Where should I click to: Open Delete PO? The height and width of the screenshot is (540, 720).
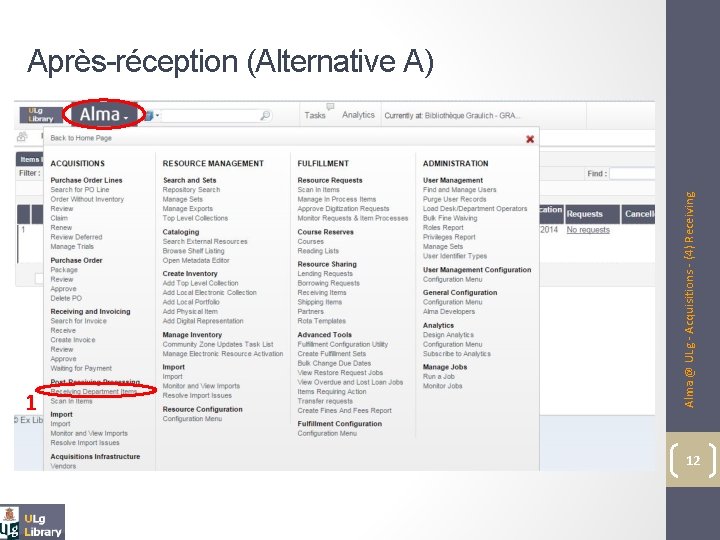coord(66,298)
